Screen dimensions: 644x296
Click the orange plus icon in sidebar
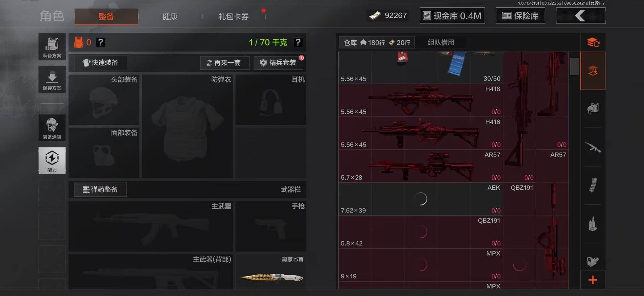click(593, 280)
